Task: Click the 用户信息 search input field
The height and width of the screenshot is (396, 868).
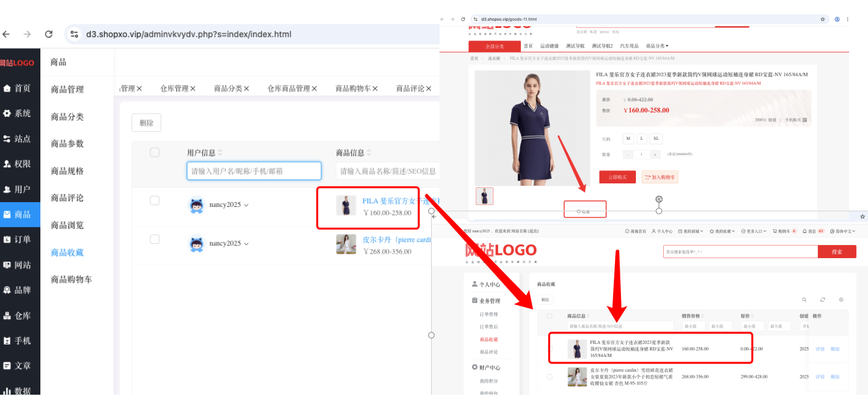Action: tap(254, 171)
